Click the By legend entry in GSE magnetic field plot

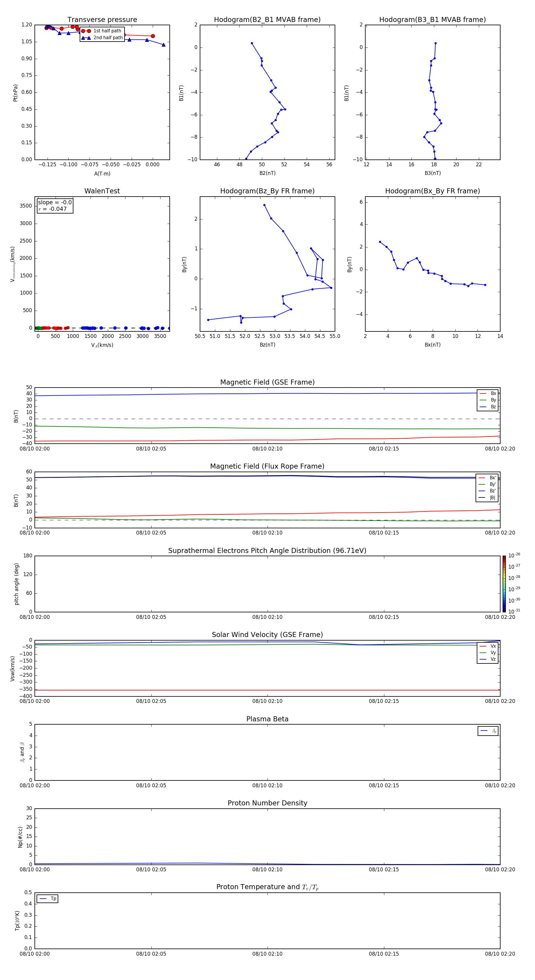point(488,400)
